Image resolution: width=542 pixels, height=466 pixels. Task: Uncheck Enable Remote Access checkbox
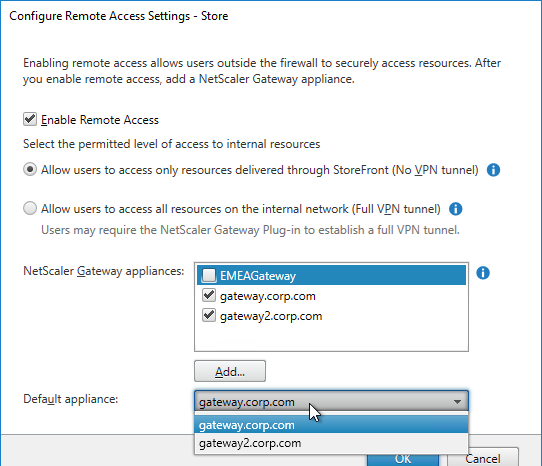(x=30, y=120)
